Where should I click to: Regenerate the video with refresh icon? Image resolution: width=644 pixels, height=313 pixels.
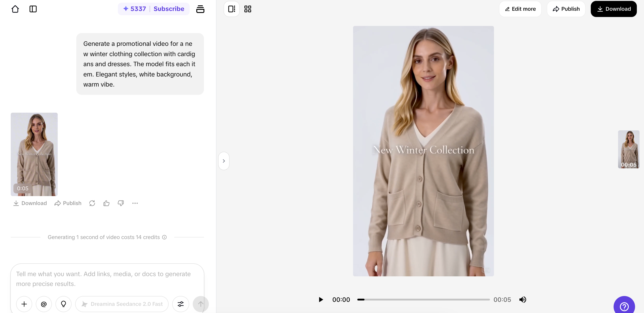point(92,203)
